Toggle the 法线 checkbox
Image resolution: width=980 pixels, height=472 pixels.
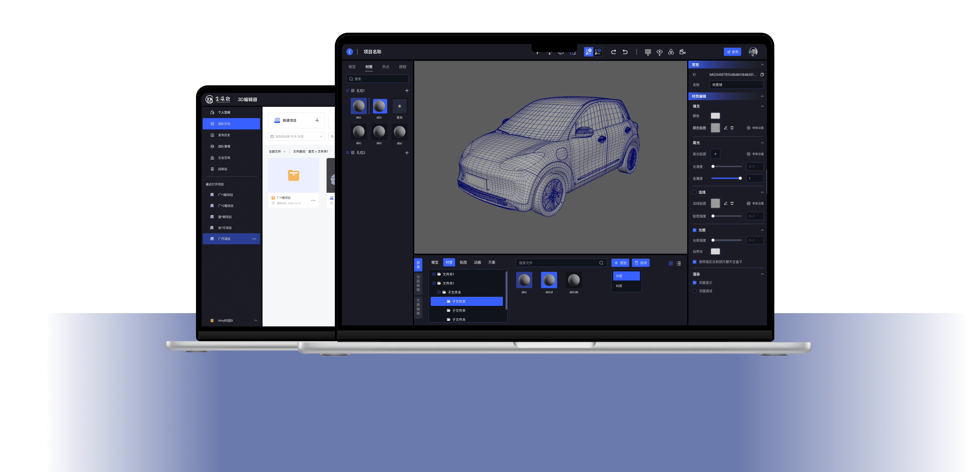(x=694, y=192)
